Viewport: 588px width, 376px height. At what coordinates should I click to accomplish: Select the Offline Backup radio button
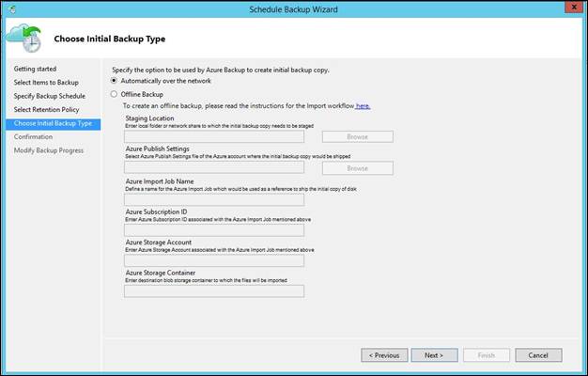pos(115,95)
